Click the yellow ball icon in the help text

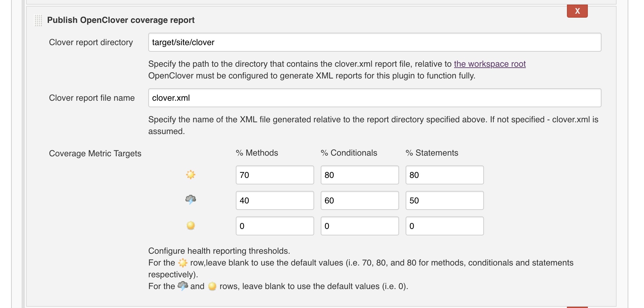pos(212,286)
